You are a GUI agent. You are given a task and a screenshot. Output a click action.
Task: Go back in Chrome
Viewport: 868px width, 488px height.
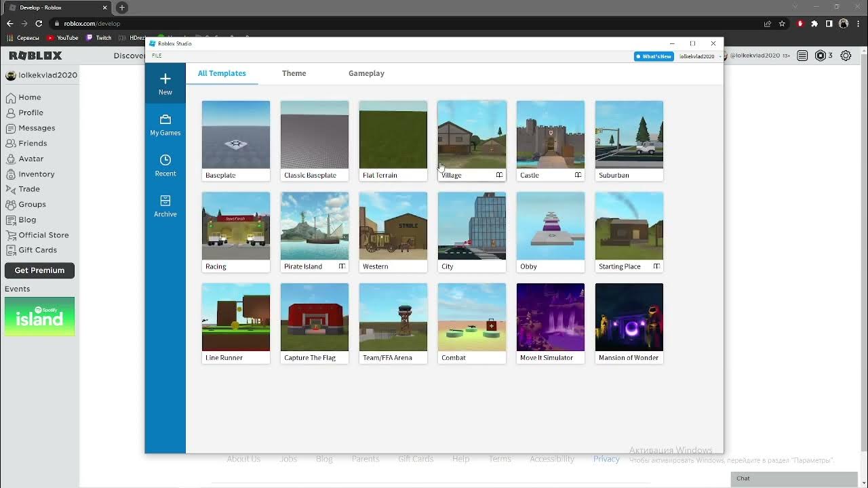pyautogui.click(x=9, y=23)
